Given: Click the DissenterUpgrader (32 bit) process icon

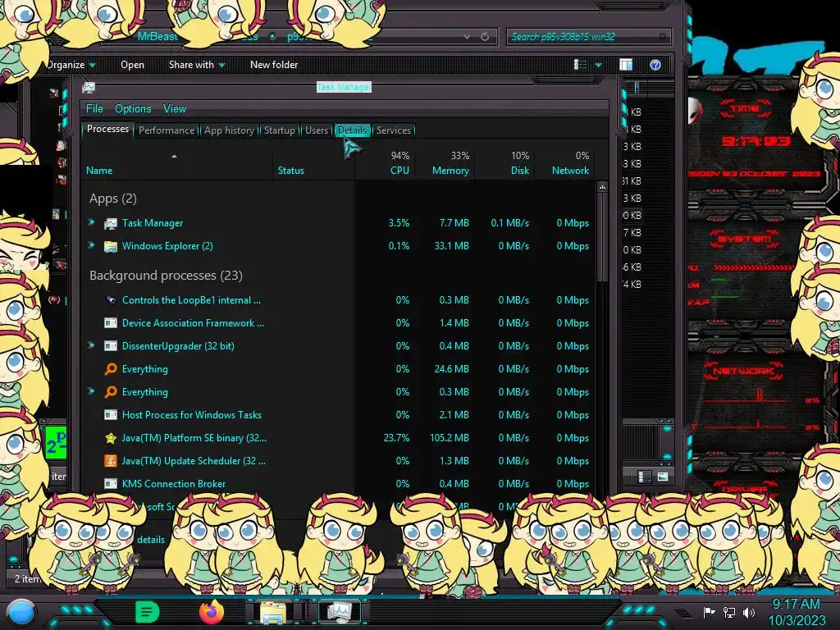Looking at the screenshot, I should 111,346.
